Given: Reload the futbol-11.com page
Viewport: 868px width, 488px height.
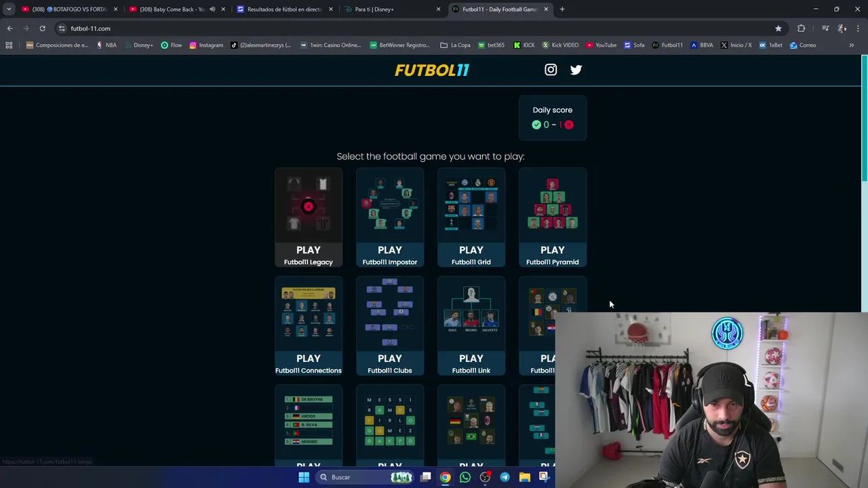Looking at the screenshot, I should point(42,28).
